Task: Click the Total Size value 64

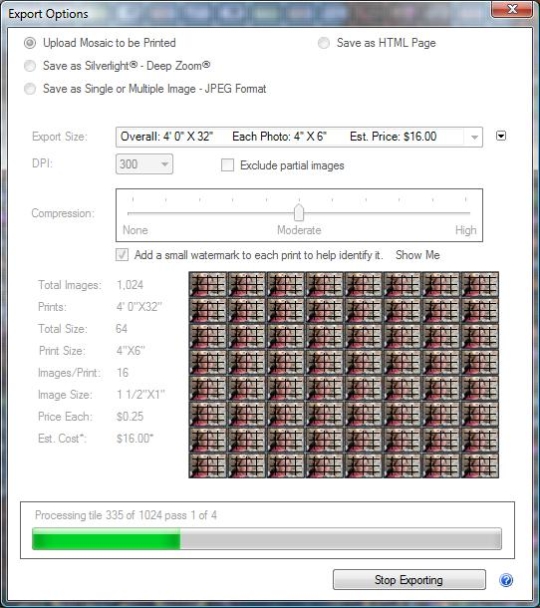Action: pos(121,329)
